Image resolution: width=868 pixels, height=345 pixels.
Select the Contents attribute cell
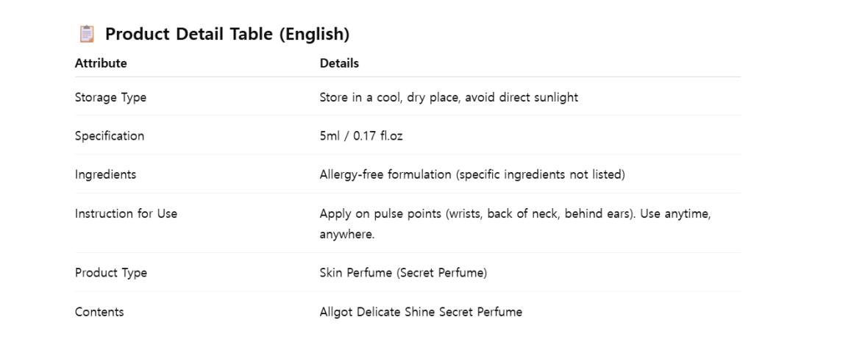[99, 312]
